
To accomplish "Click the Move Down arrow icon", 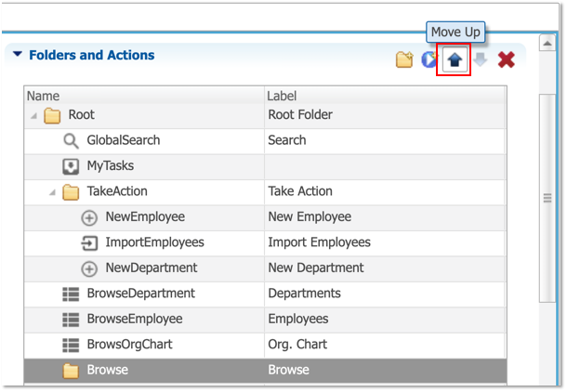I will click(481, 59).
